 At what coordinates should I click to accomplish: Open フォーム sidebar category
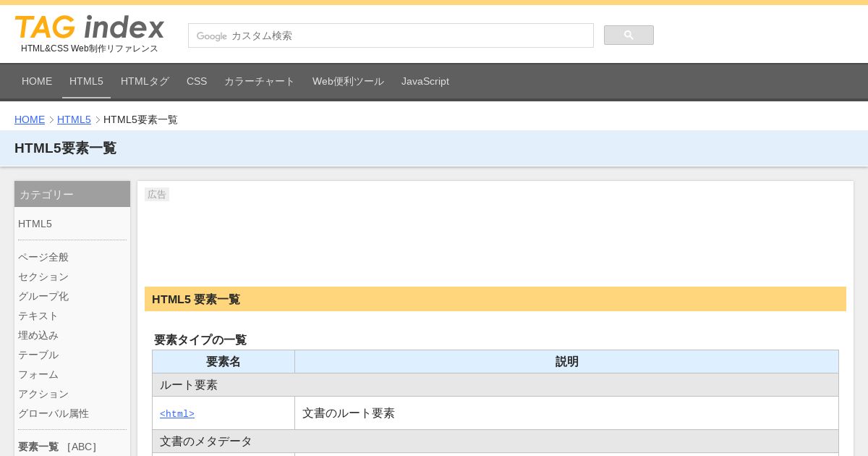coord(38,374)
